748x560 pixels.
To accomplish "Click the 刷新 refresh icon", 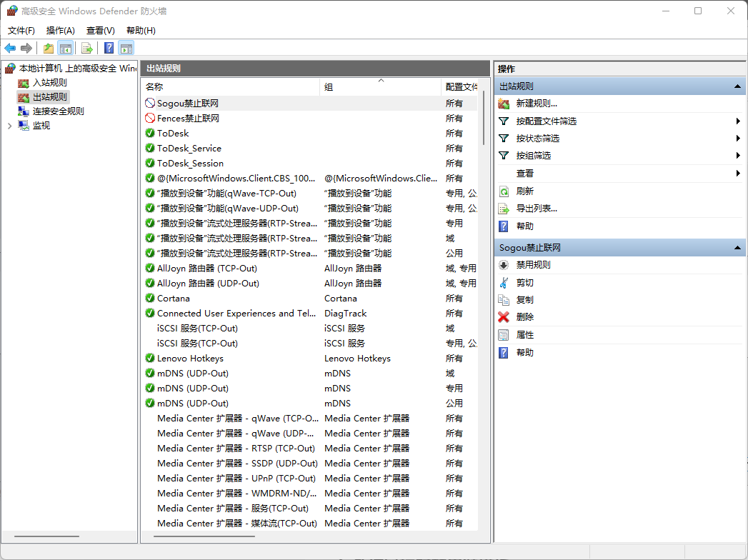I will [x=504, y=191].
